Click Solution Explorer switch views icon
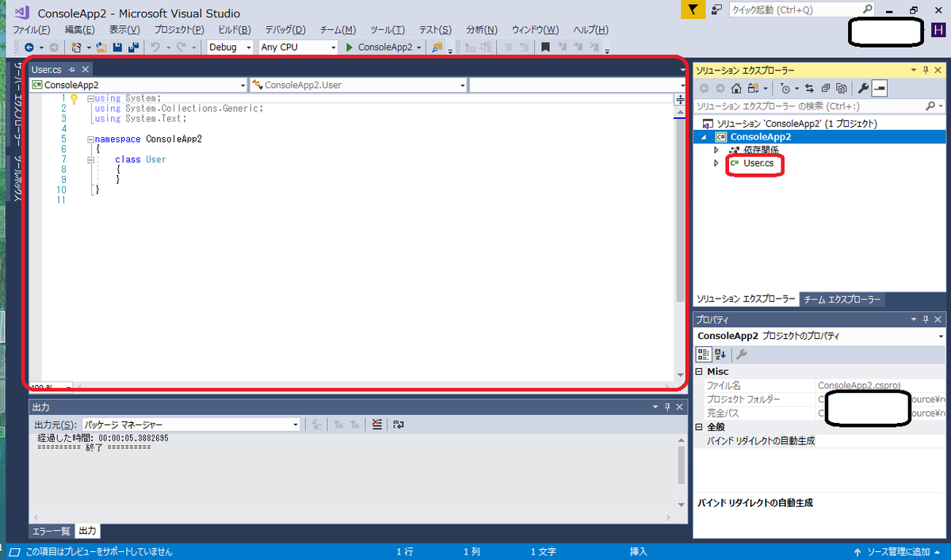Viewport: 951px width, 560px height. [753, 88]
